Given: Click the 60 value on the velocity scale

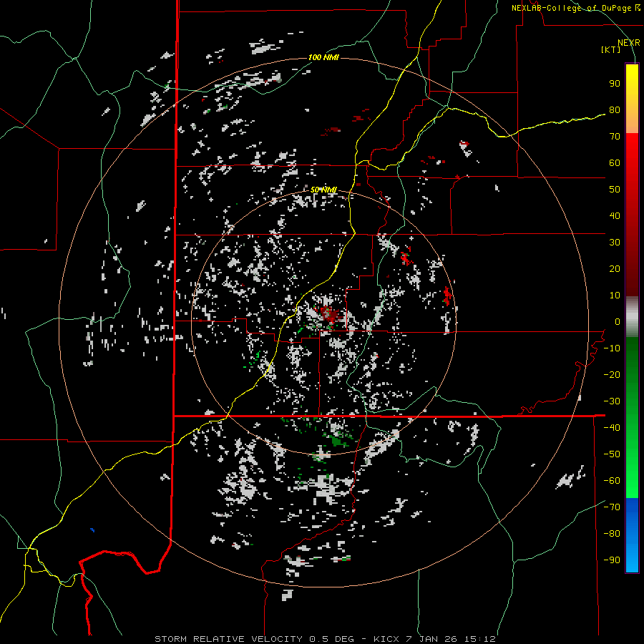Looking at the screenshot, I should tap(615, 163).
